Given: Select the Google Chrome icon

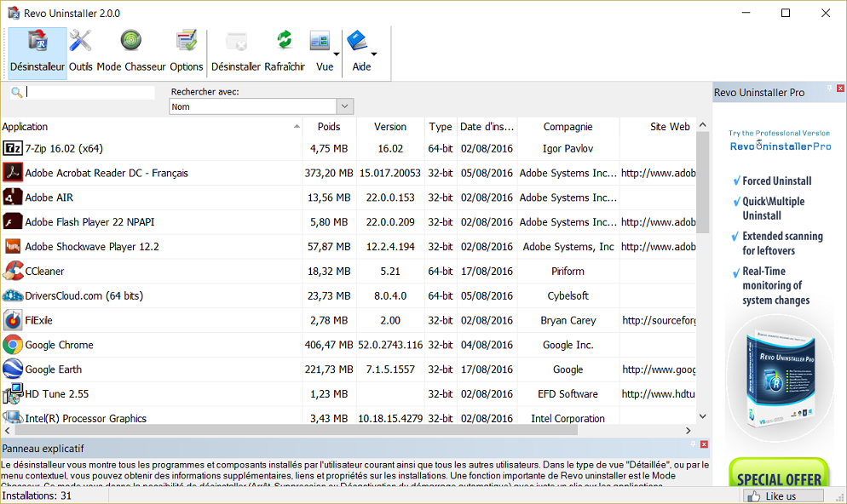Looking at the screenshot, I should tap(13, 344).
